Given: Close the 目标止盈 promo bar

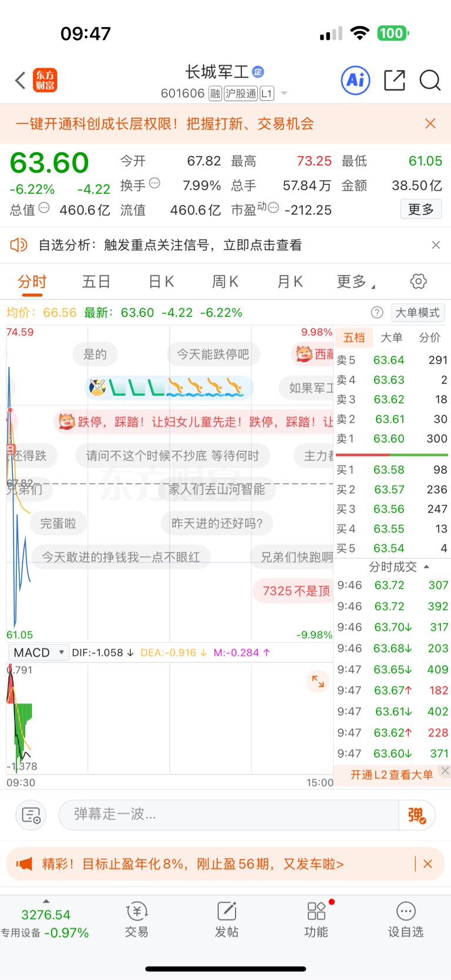Looking at the screenshot, I should (x=428, y=864).
